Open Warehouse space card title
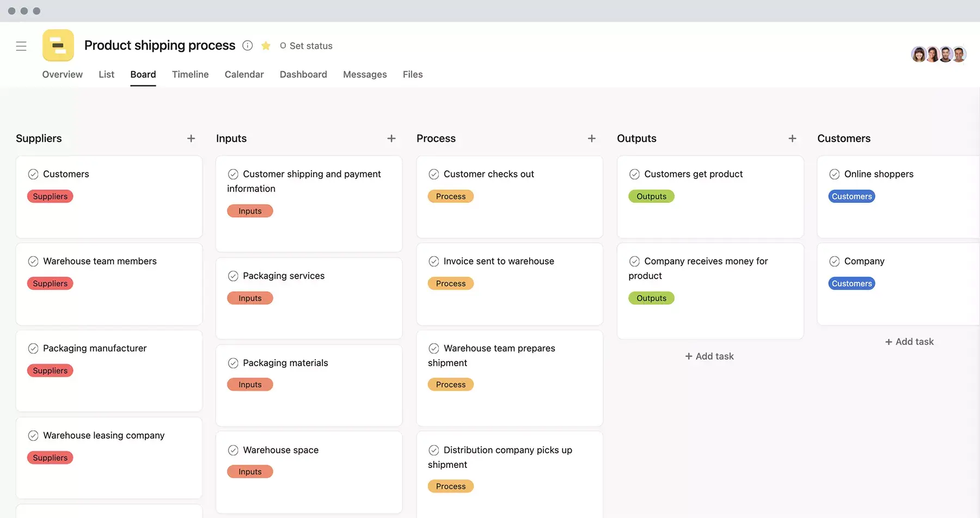This screenshot has height=518, width=980. [x=281, y=450]
